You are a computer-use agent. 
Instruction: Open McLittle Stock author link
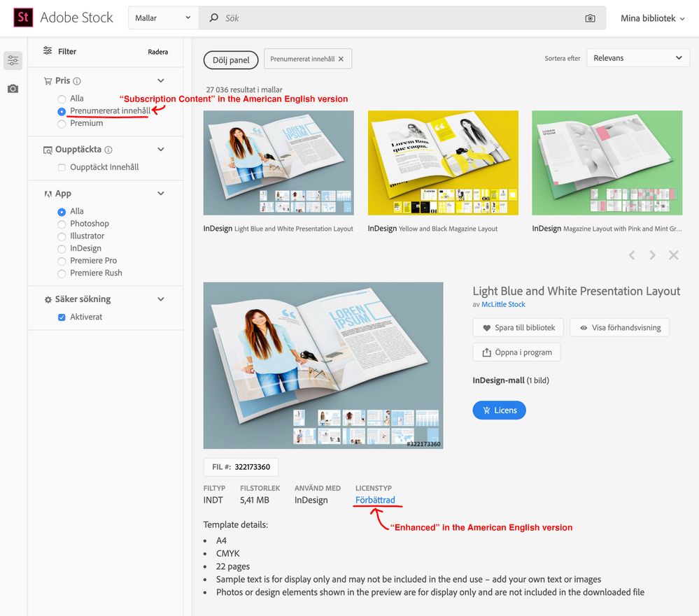tap(503, 304)
